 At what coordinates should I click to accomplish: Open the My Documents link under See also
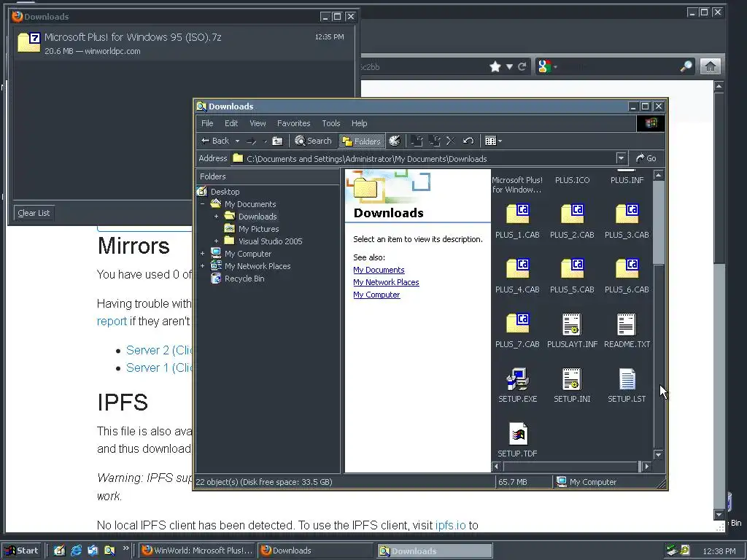(x=379, y=270)
